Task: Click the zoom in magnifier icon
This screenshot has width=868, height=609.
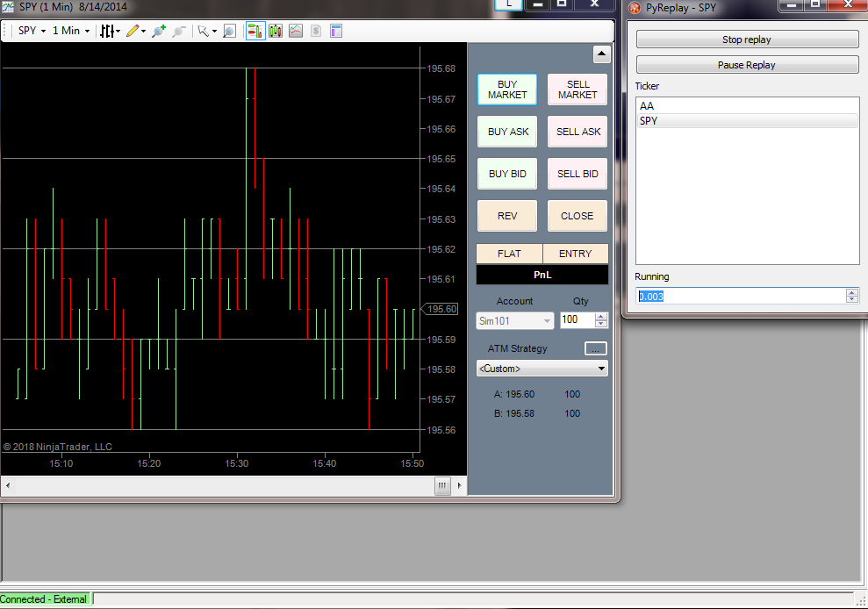Action: [x=159, y=31]
